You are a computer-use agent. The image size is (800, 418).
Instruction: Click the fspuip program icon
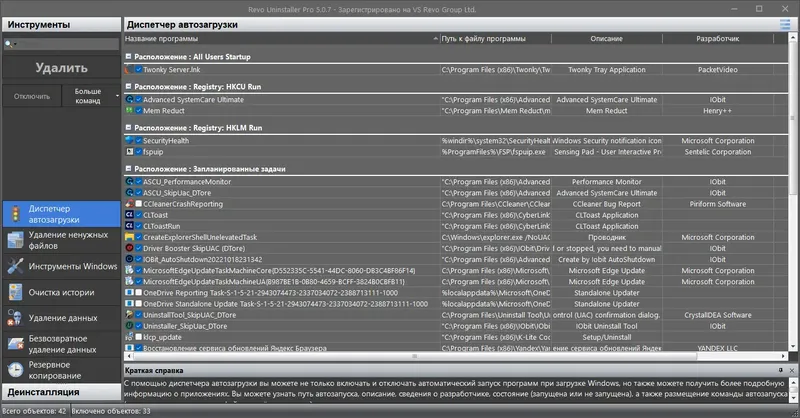pos(130,152)
